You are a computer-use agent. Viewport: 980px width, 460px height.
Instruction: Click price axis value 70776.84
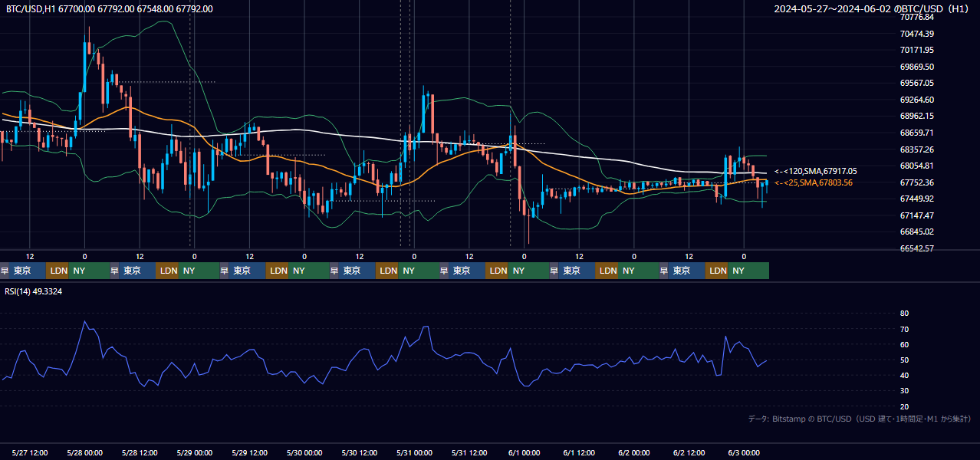[x=916, y=17]
